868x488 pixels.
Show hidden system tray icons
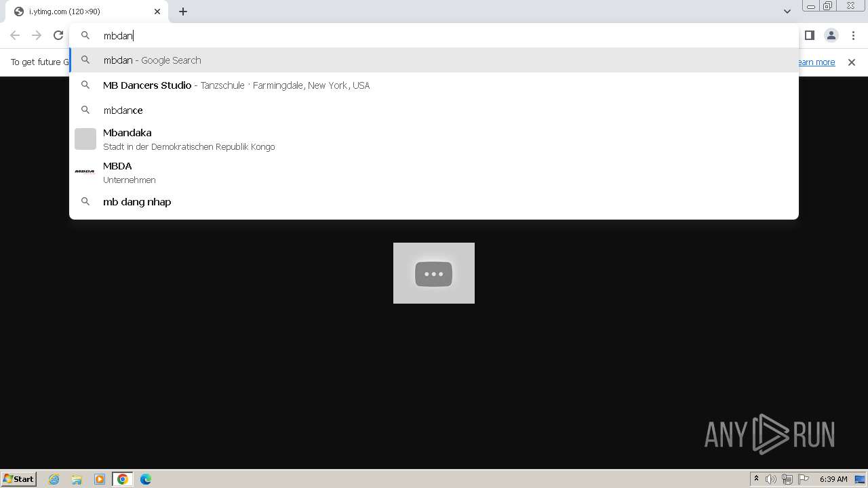click(x=756, y=479)
